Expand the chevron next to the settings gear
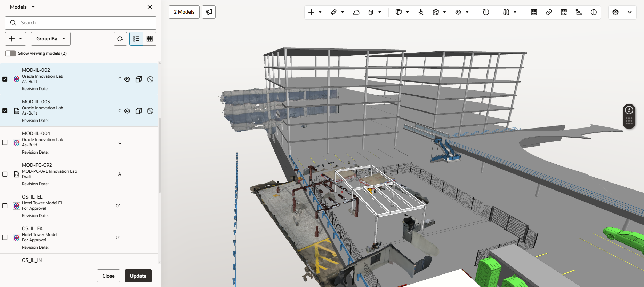 tap(629, 12)
